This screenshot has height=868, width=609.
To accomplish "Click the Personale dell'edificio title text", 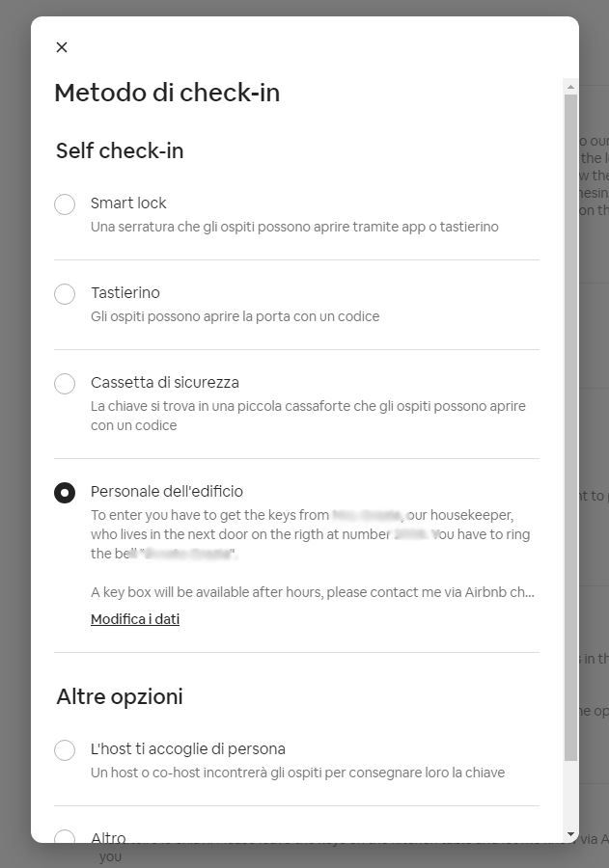I will tap(167, 491).
